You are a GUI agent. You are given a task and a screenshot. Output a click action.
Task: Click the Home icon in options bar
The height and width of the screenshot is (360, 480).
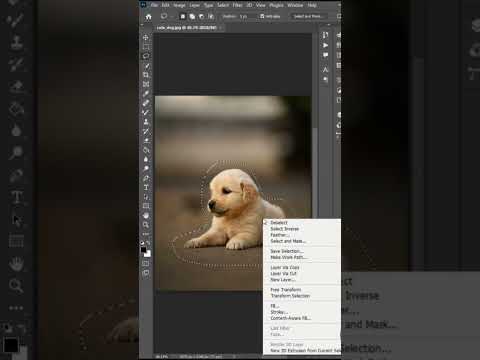149,16
